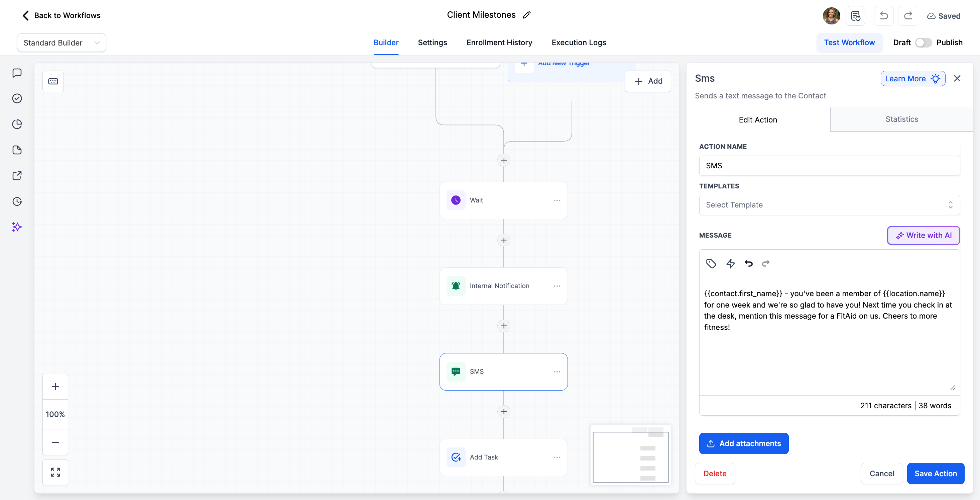Viewport: 980px width, 500px height.
Task: Click the custom values tag icon in message toolbar
Action: [711, 263]
